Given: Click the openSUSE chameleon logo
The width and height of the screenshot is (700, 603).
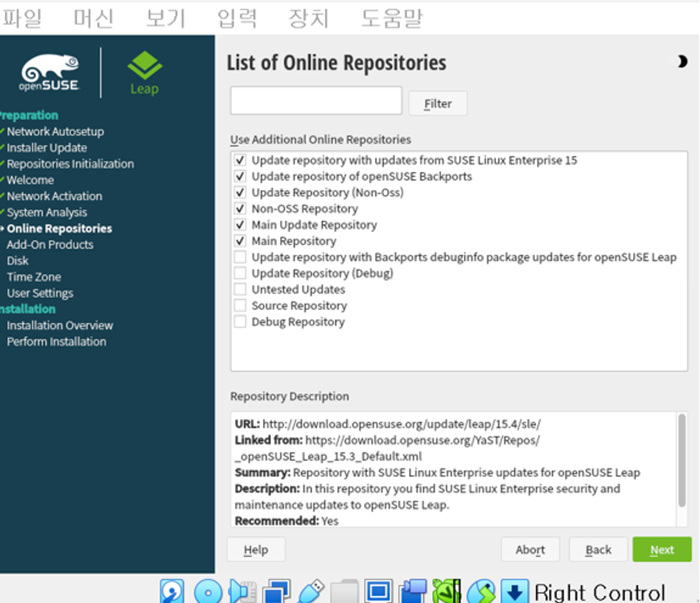Looking at the screenshot, I should click(x=49, y=72).
